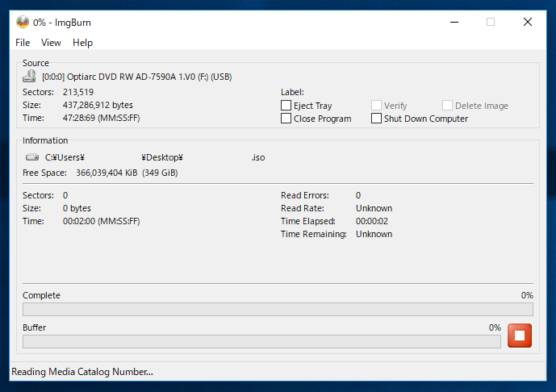Tick the Close Program checkbox

click(286, 119)
